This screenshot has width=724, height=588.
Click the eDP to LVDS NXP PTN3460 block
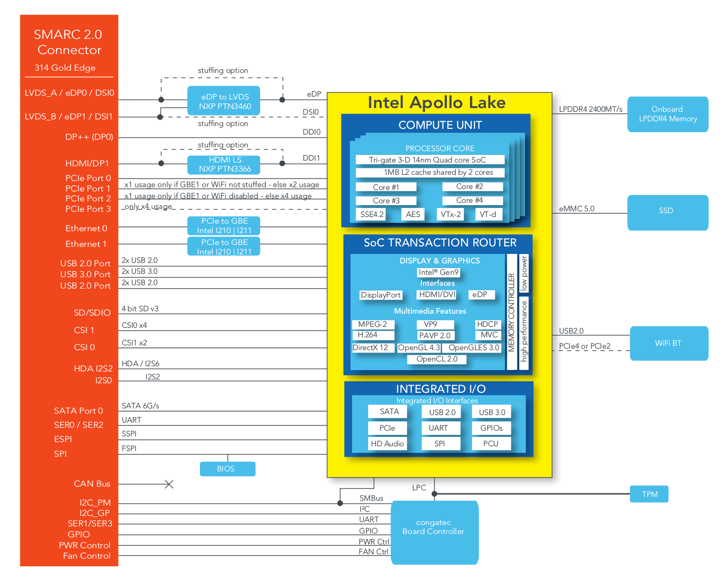(224, 101)
